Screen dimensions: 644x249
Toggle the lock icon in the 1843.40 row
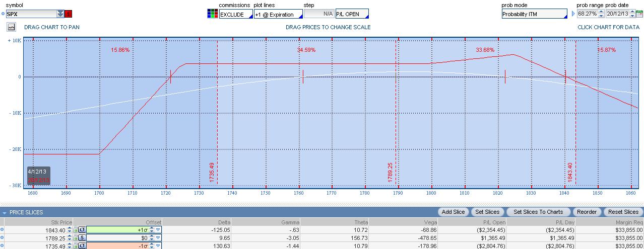(x=75, y=230)
